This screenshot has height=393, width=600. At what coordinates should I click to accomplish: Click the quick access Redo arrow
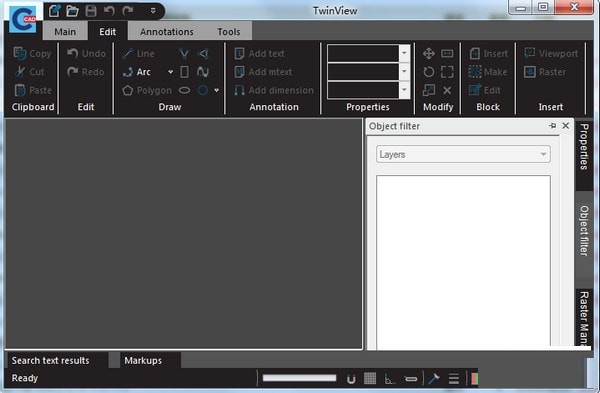pos(127,11)
